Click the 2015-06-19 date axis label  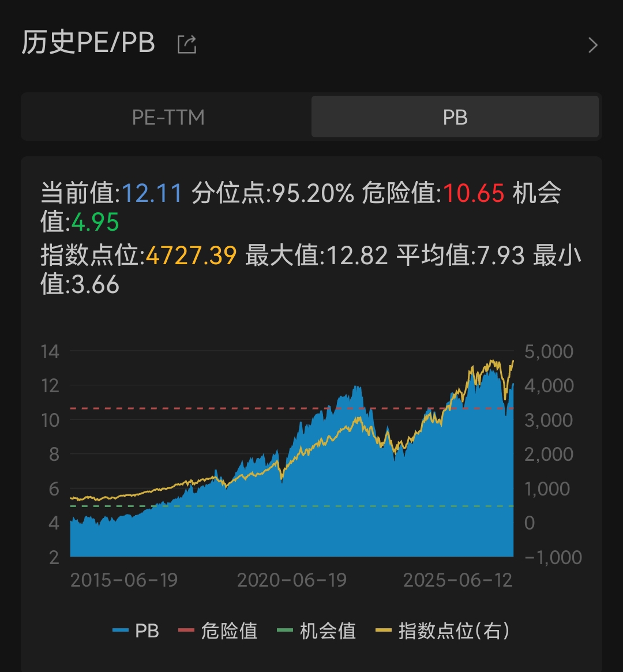124,580
